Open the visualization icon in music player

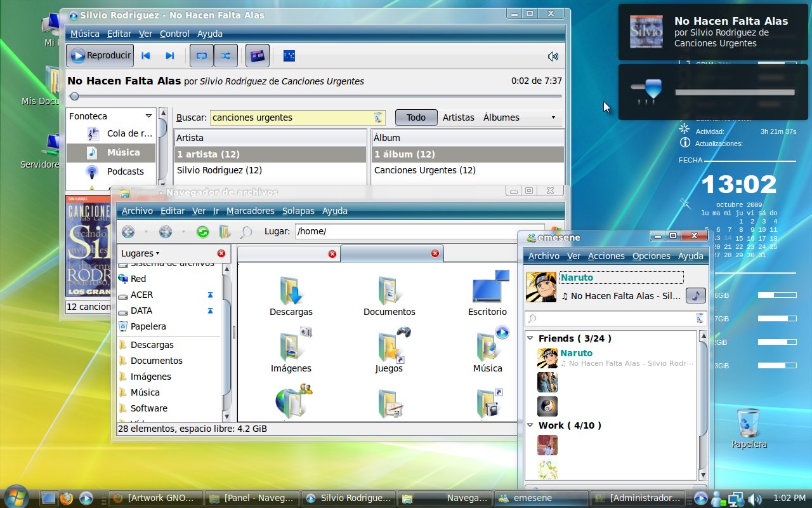click(289, 56)
